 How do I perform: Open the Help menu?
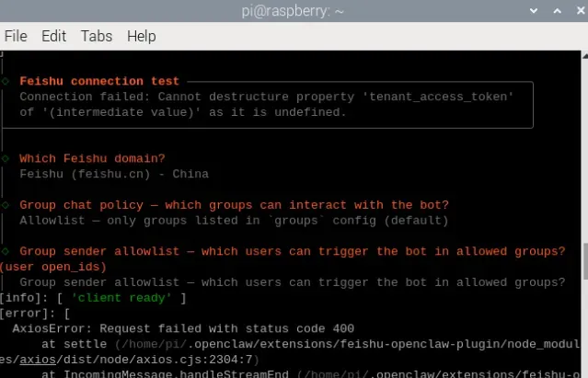(141, 36)
